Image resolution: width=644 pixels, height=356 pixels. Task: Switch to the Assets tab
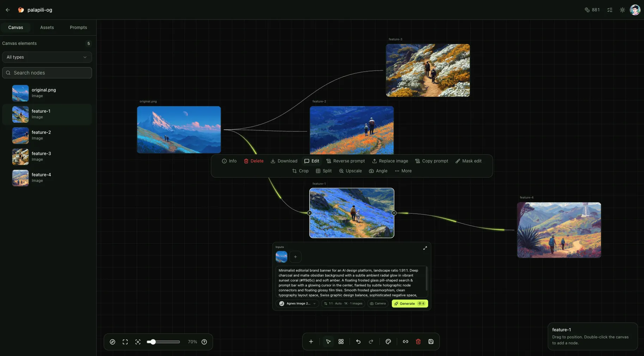pos(47,28)
